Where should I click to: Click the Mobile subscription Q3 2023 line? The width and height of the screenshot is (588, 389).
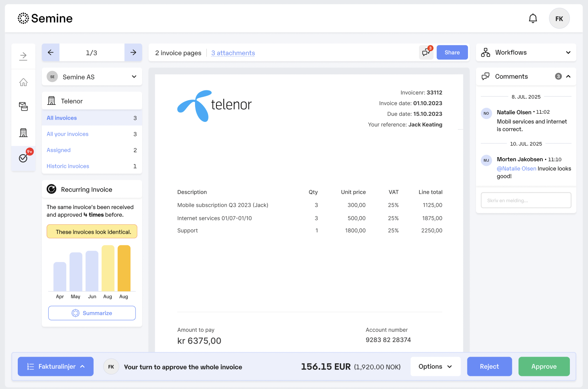coord(223,205)
